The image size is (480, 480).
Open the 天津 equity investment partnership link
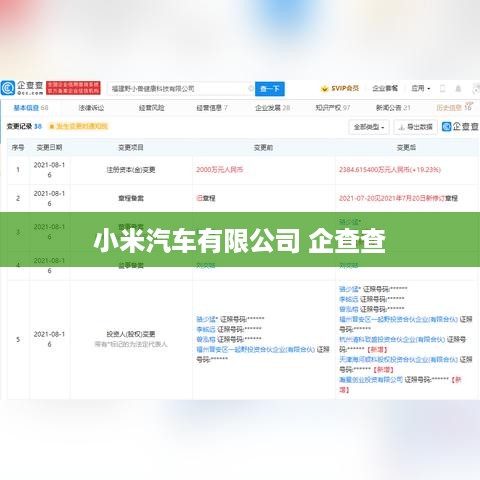tap(398, 359)
